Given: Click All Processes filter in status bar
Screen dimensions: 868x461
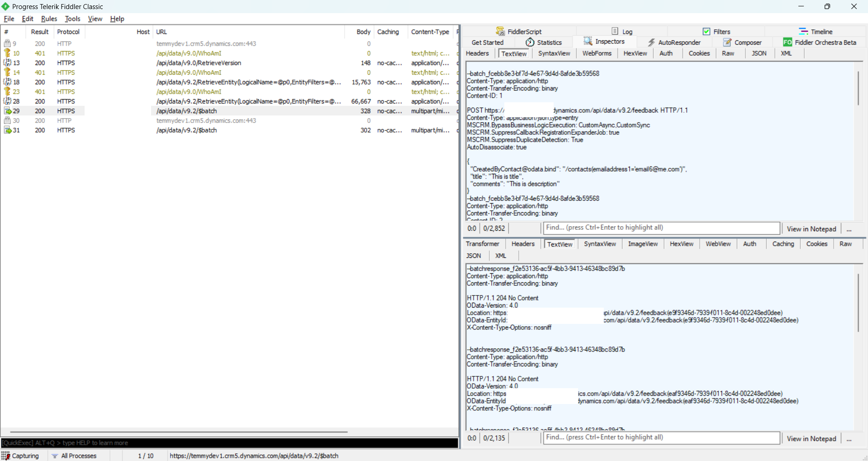Looking at the screenshot, I should tap(74, 456).
